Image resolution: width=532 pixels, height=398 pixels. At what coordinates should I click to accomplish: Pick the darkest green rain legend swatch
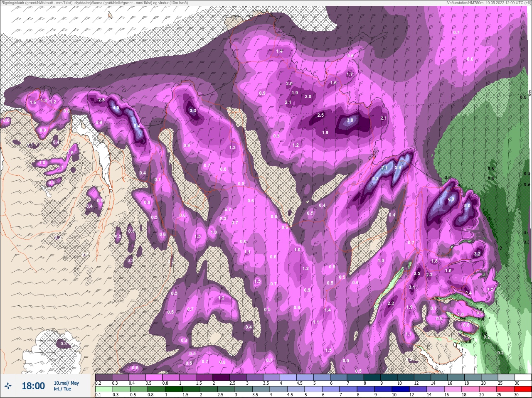coord(174,390)
